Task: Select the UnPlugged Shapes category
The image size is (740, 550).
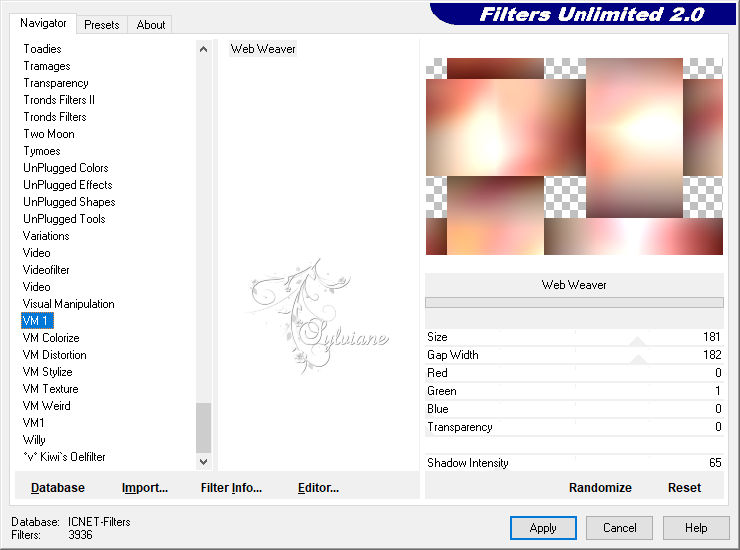Action: [69, 202]
